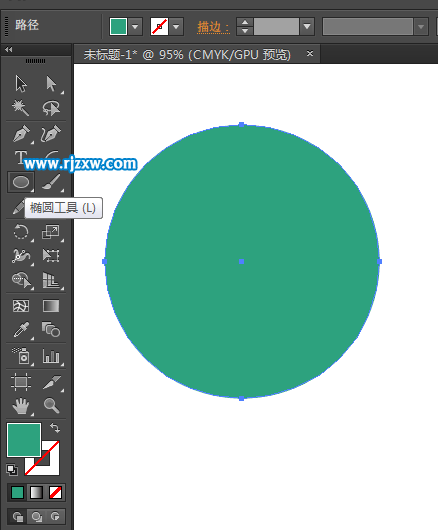Select the Pen tool
438x530 pixels.
[21, 134]
